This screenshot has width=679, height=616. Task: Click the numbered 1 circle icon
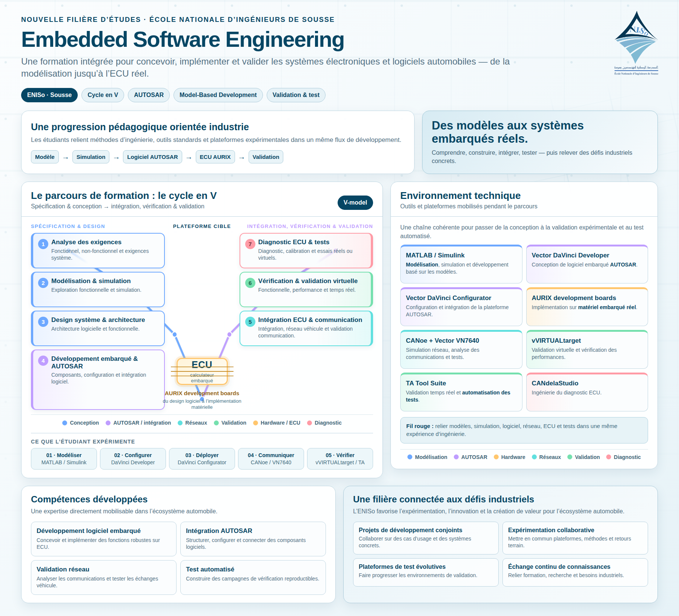coord(43,244)
